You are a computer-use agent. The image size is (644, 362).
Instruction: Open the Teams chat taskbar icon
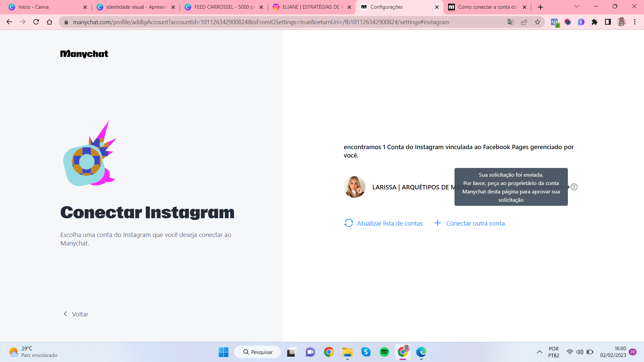point(310,352)
